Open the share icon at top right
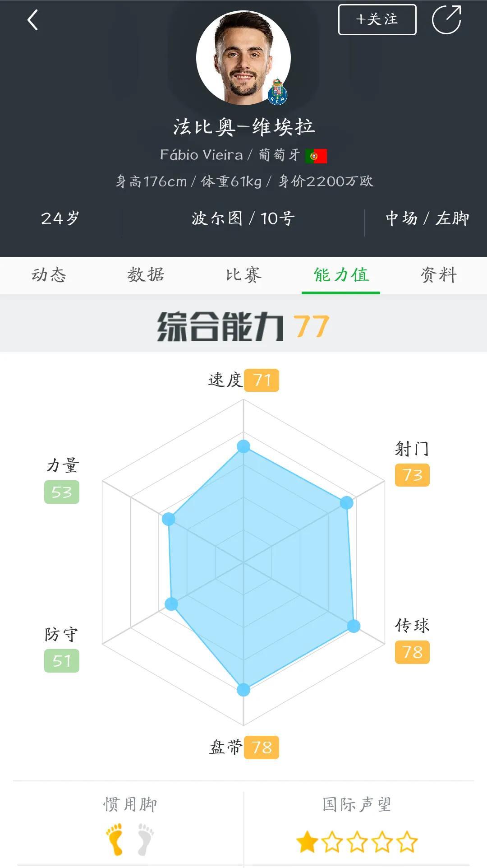Image resolution: width=487 pixels, height=868 pixels. click(x=446, y=20)
